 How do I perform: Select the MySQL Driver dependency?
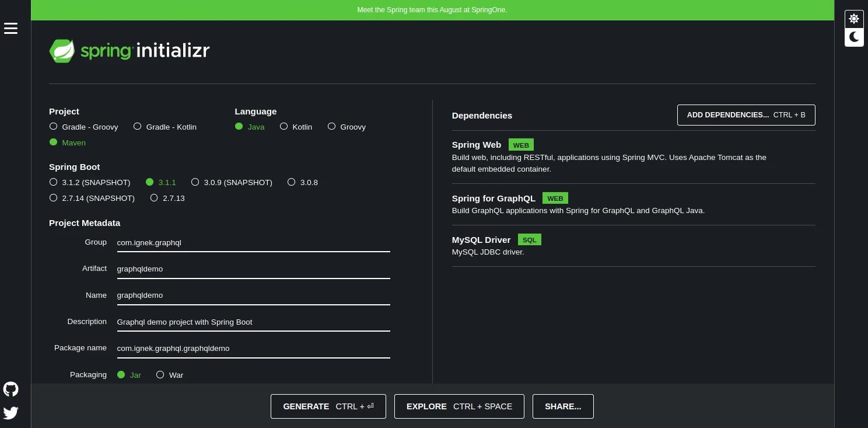(x=633, y=246)
